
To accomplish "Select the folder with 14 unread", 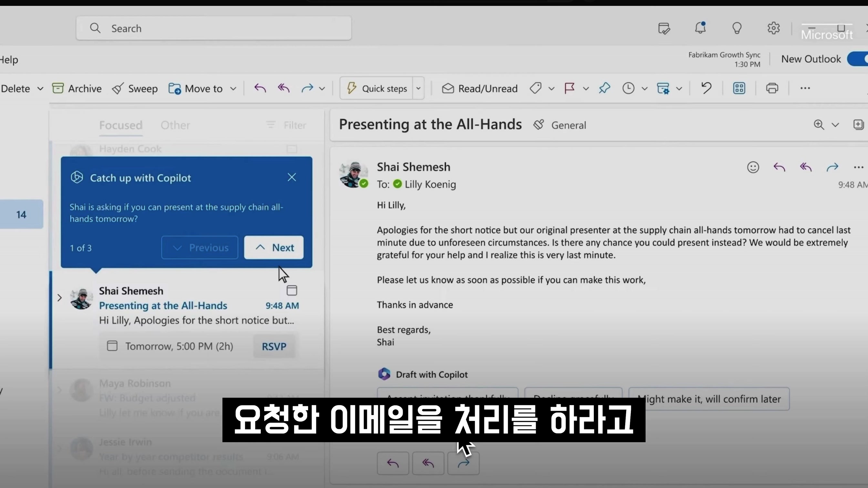I will point(21,214).
